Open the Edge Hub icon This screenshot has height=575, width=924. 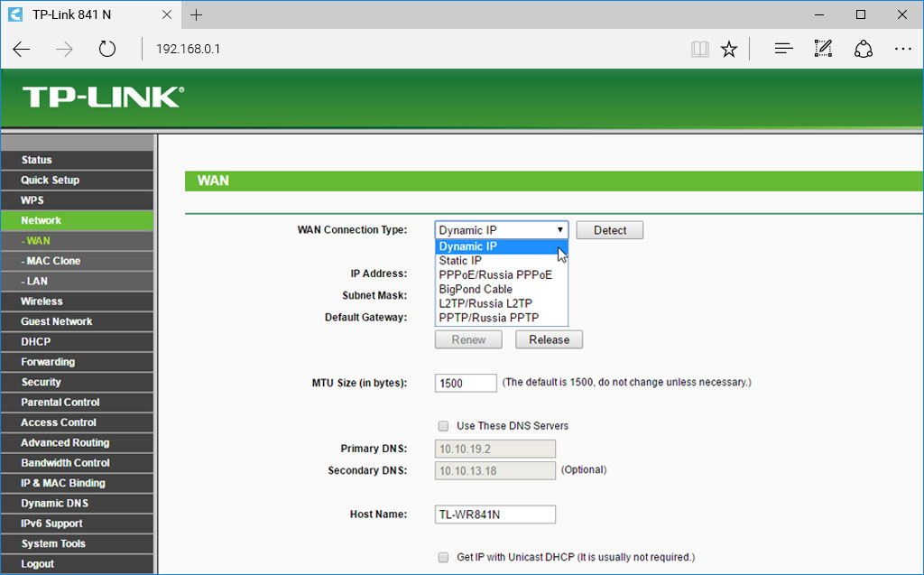[783, 49]
